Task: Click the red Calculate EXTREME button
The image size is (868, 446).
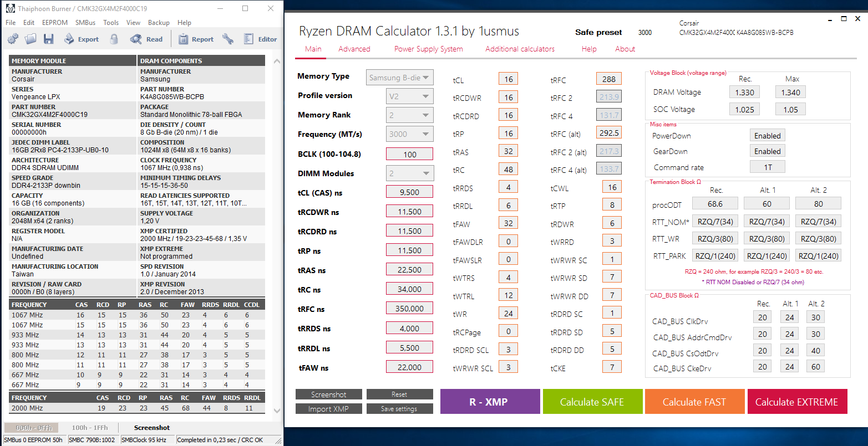Action: pyautogui.click(x=797, y=402)
